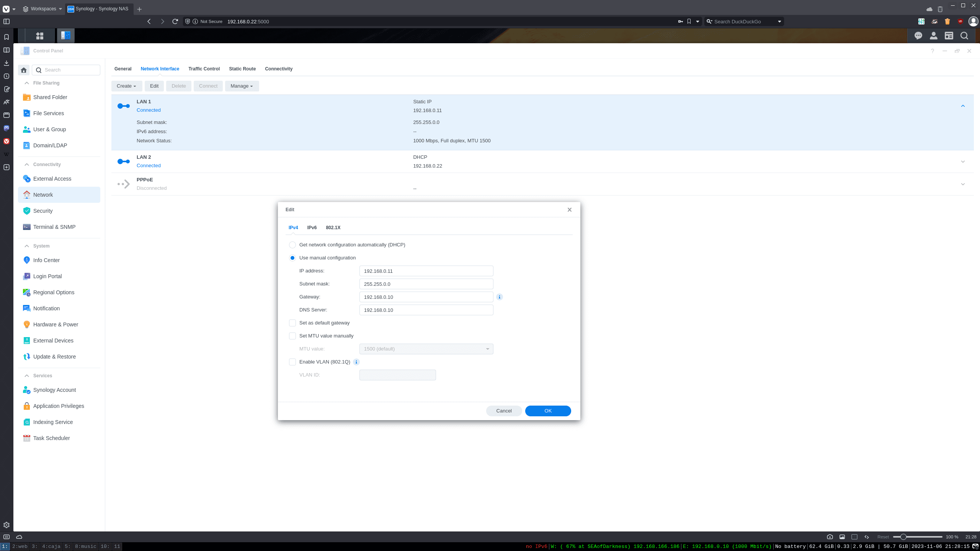Click the Enable VLAN info icon
980x551 pixels.
[356, 362]
